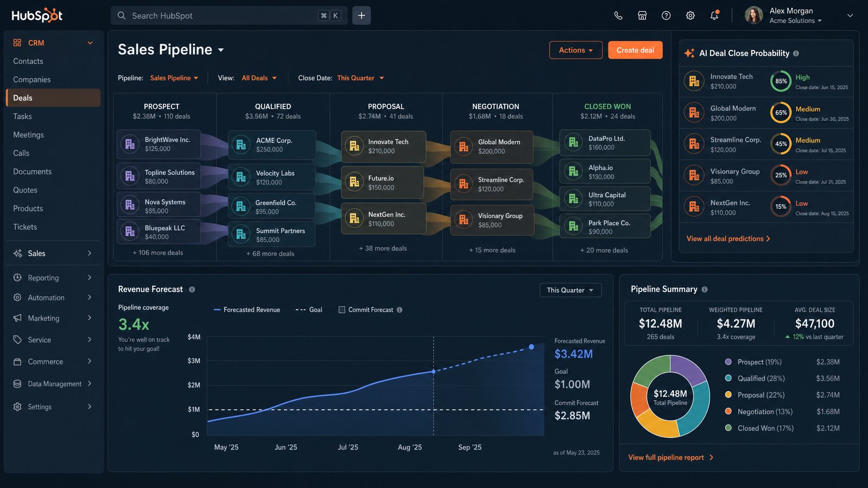Expand the Sales sidebar section
This screenshot has width=868, height=488.
(53, 253)
